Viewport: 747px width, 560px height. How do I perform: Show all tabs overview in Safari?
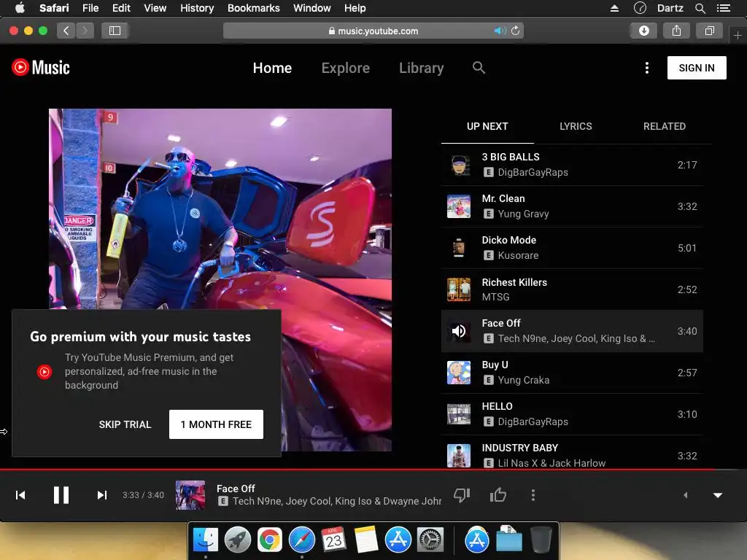point(709,31)
